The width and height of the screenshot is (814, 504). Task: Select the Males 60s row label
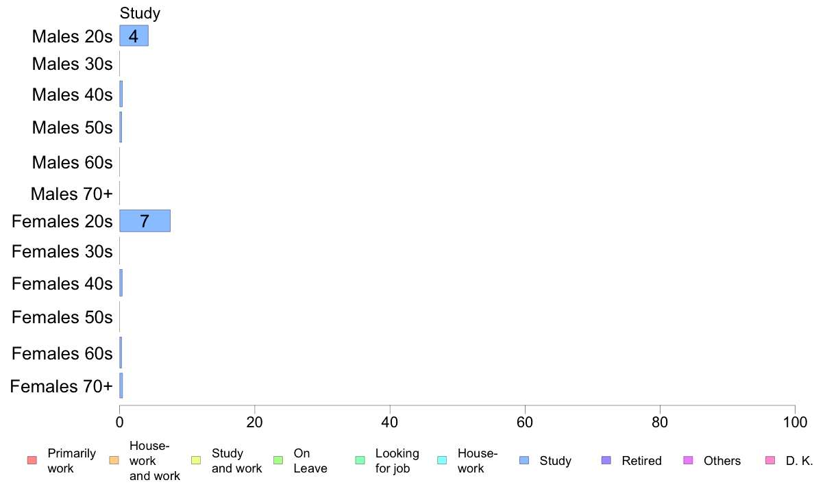click(72, 162)
